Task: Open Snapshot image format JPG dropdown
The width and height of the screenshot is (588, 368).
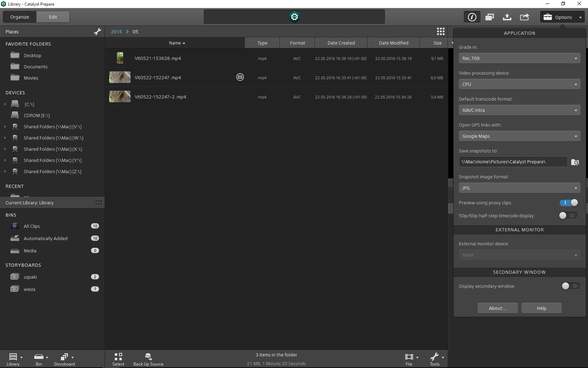Action: [519, 188]
